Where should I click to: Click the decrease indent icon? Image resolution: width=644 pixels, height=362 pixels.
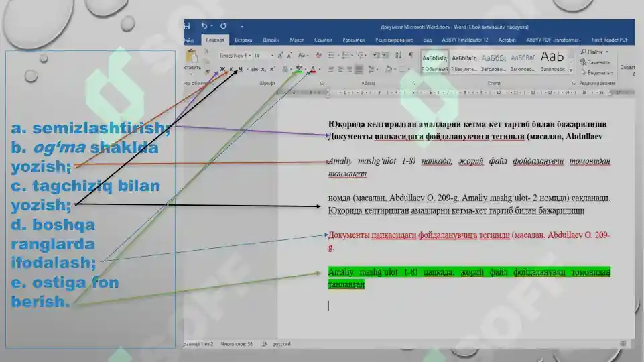point(376,55)
